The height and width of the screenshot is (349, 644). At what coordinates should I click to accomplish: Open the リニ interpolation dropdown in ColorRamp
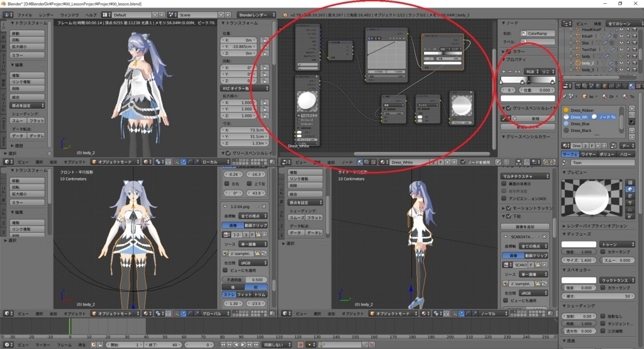[548, 72]
